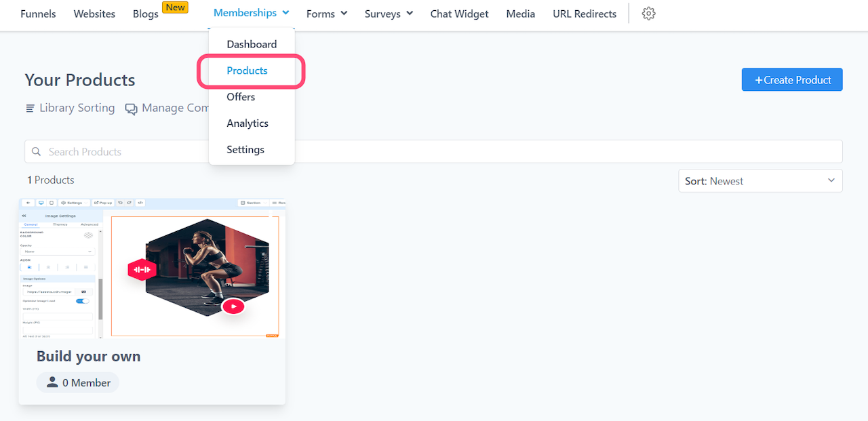Click the member person icon
The height and width of the screenshot is (421, 868).
tap(52, 382)
